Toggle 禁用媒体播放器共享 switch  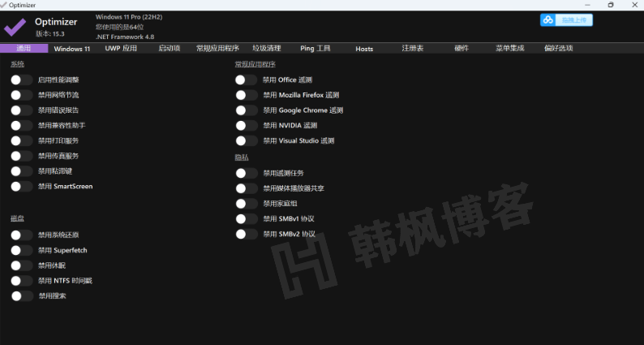[247, 188]
